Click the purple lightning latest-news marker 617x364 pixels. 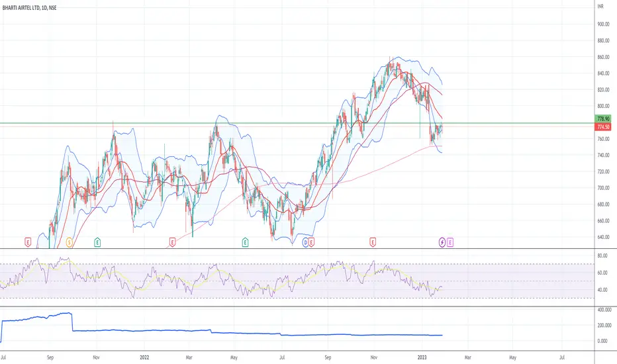[442, 242]
